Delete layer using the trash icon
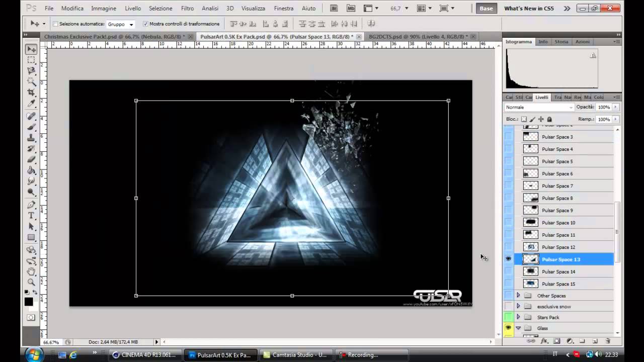644x362 pixels. 608,341
